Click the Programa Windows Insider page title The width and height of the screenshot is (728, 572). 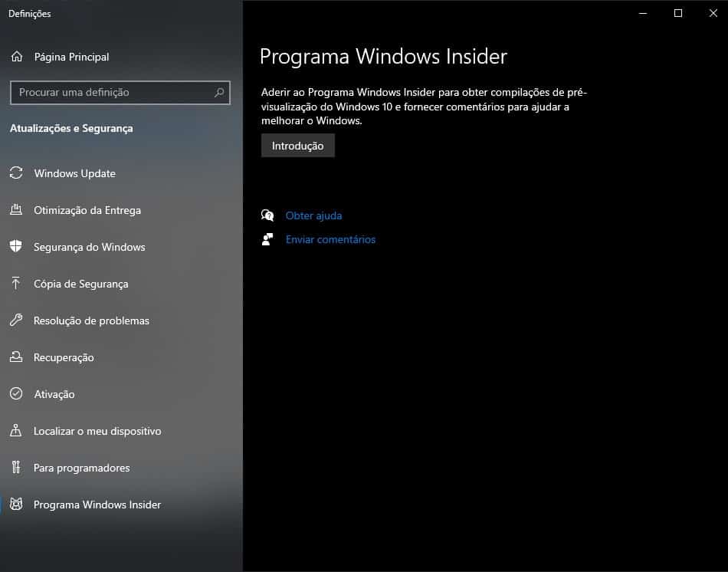coord(383,57)
